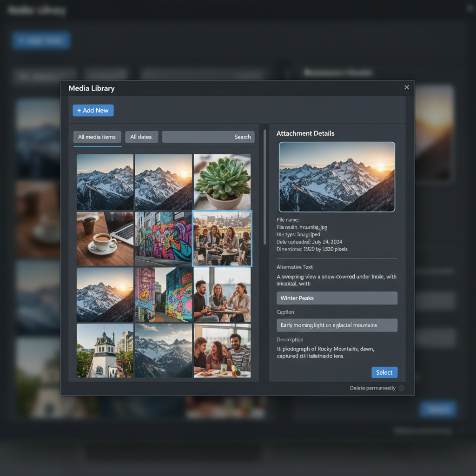This screenshot has width=476, height=476.
Task: Click the glacial mountains Caption field
Action: click(x=337, y=325)
